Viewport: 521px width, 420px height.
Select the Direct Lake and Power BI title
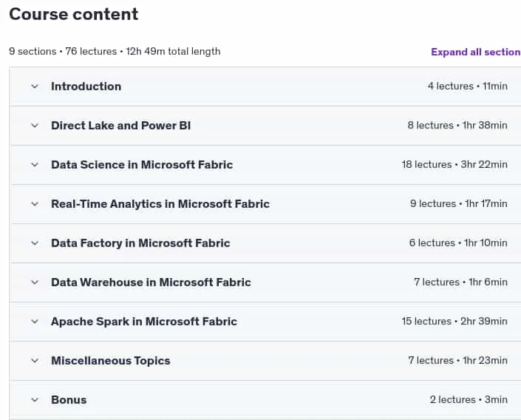tap(121, 126)
